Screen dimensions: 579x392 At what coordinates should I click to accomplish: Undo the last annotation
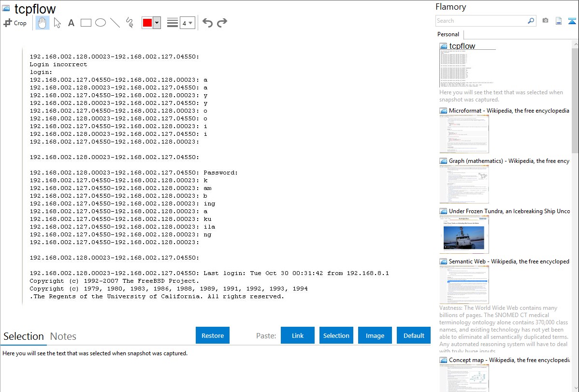pyautogui.click(x=207, y=23)
